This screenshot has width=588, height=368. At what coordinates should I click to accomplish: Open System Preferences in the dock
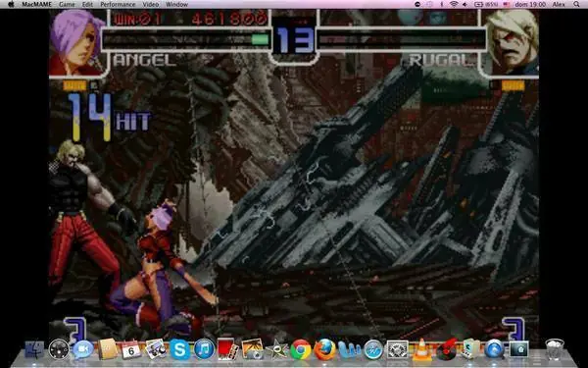click(398, 349)
